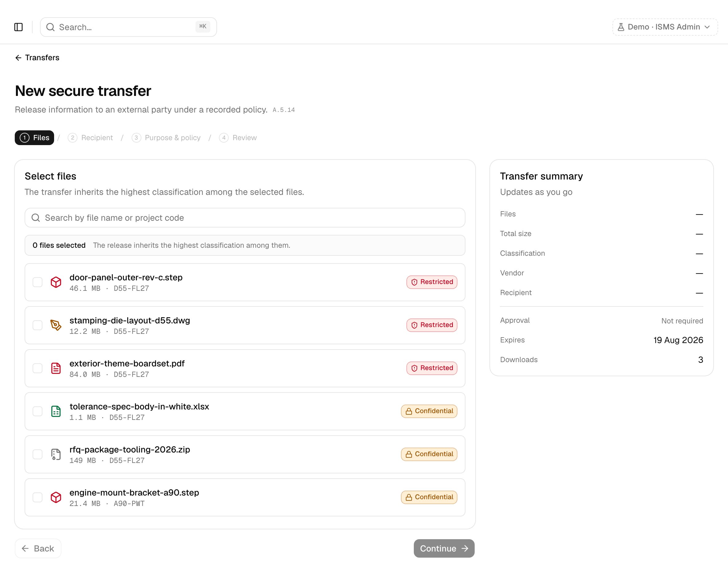Click the Confidential badge on rfq-package-tooling-2026.zip
The width and height of the screenshot is (728, 573).
pyautogui.click(x=429, y=454)
